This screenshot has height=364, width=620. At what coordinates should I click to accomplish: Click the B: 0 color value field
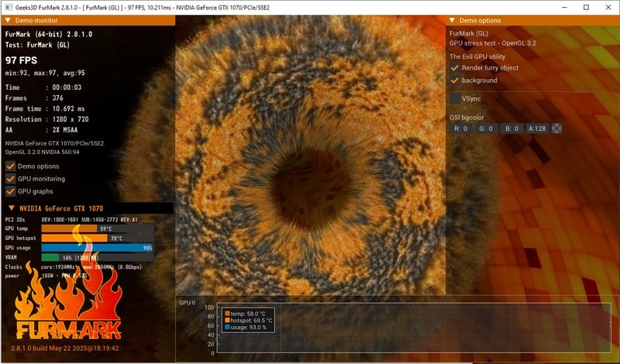pyautogui.click(x=511, y=129)
